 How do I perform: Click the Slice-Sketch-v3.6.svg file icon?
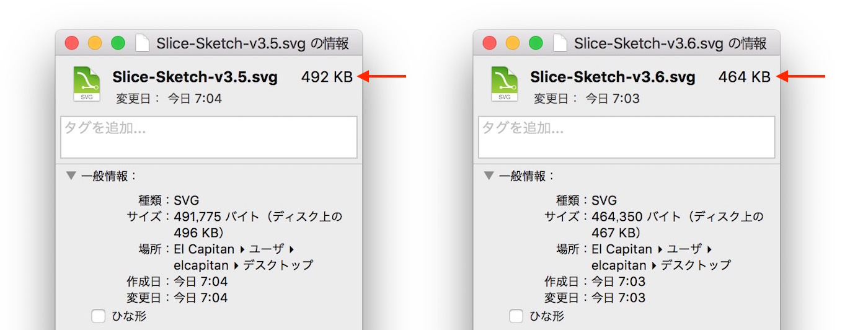pos(505,84)
